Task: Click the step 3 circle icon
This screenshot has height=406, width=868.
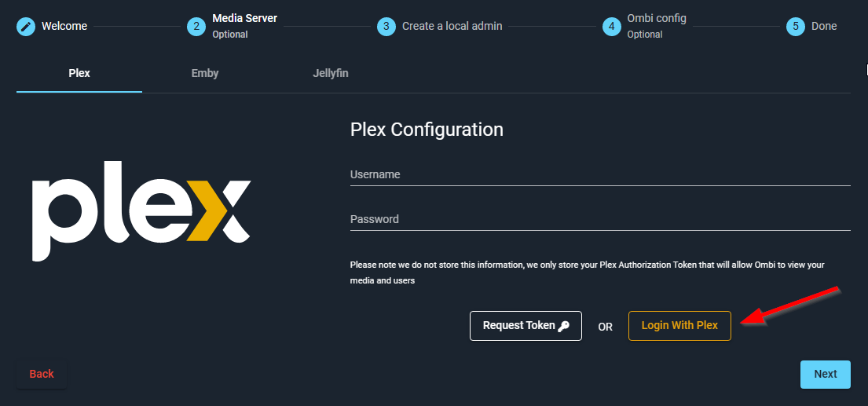Action: pyautogui.click(x=386, y=26)
